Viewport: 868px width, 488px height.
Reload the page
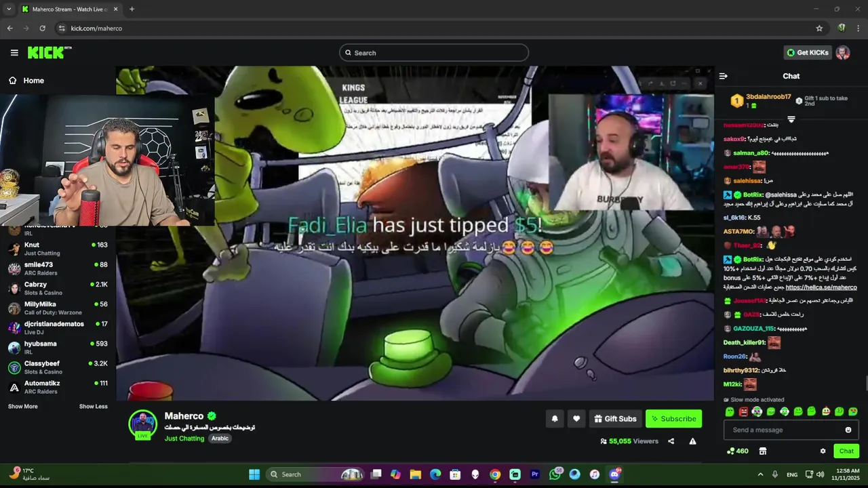(x=42, y=28)
